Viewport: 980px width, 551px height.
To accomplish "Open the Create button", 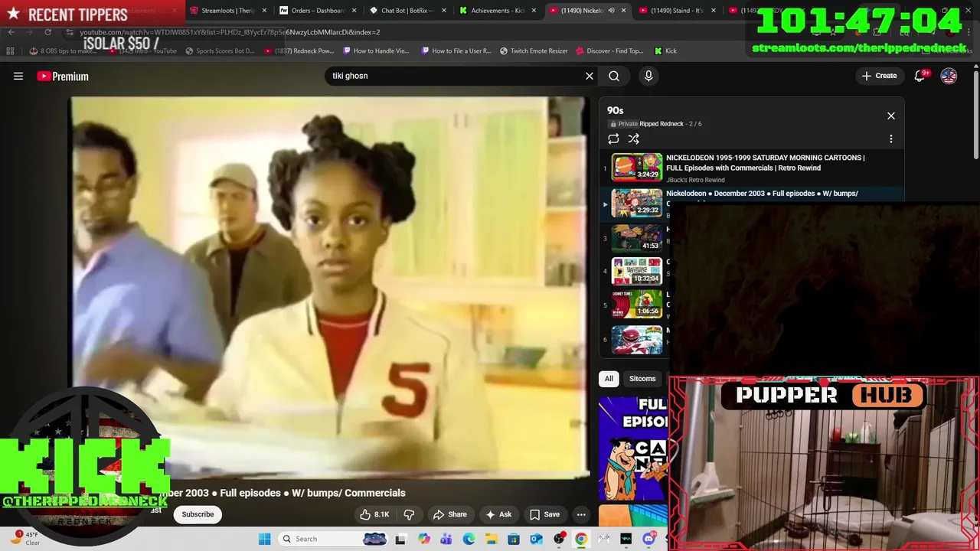I will point(879,76).
